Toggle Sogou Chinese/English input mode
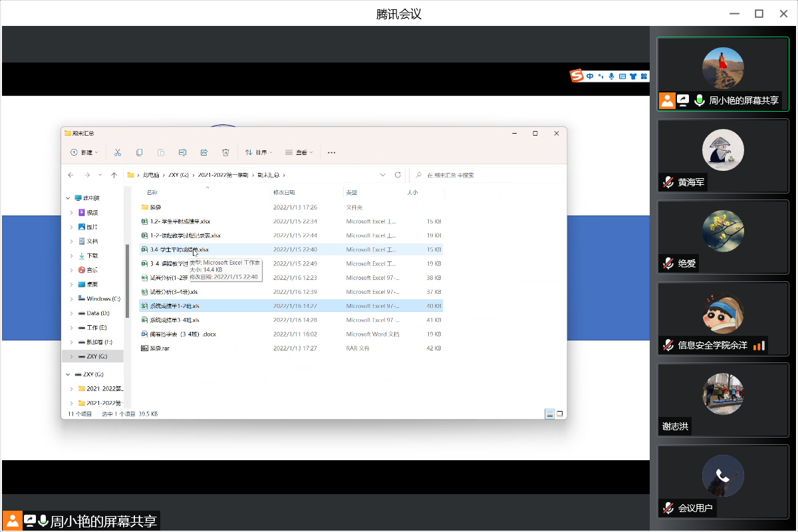798x532 pixels. pos(591,76)
